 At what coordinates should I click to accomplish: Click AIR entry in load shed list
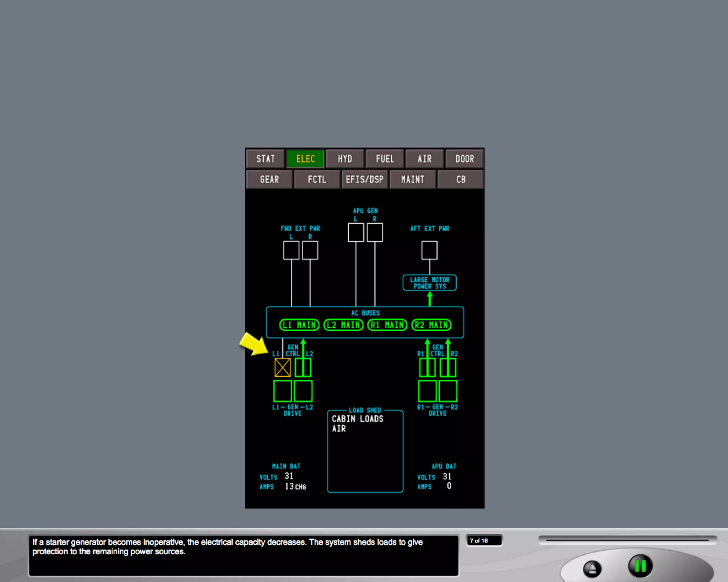point(339,429)
